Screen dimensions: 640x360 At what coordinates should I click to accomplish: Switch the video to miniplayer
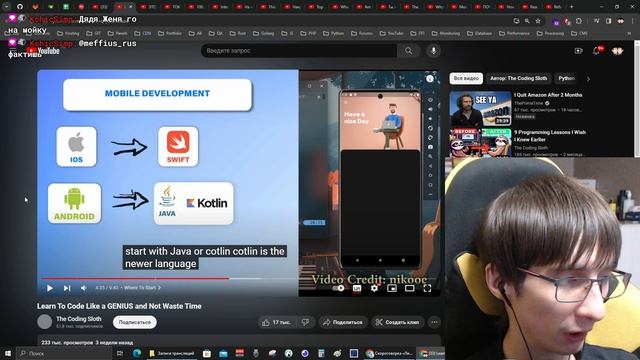(392, 288)
